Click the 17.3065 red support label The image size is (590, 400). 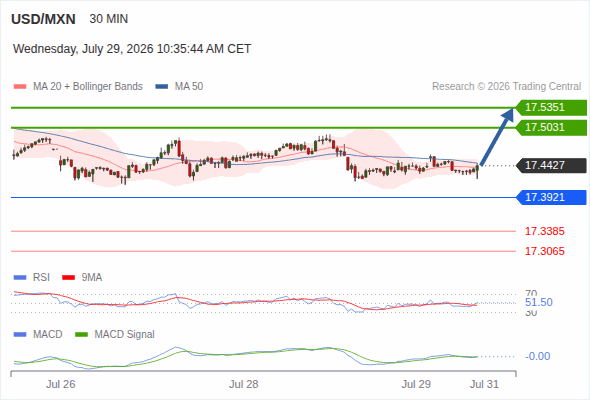[x=544, y=251]
